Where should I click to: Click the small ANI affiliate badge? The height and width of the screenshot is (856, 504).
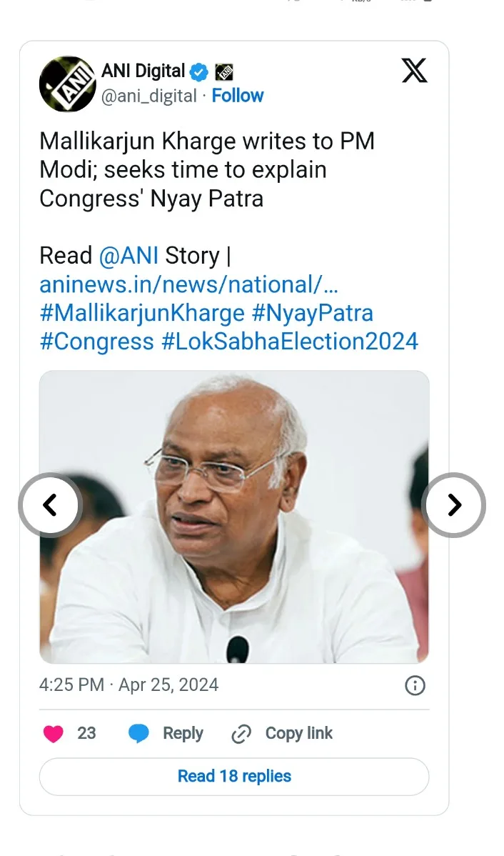click(224, 71)
